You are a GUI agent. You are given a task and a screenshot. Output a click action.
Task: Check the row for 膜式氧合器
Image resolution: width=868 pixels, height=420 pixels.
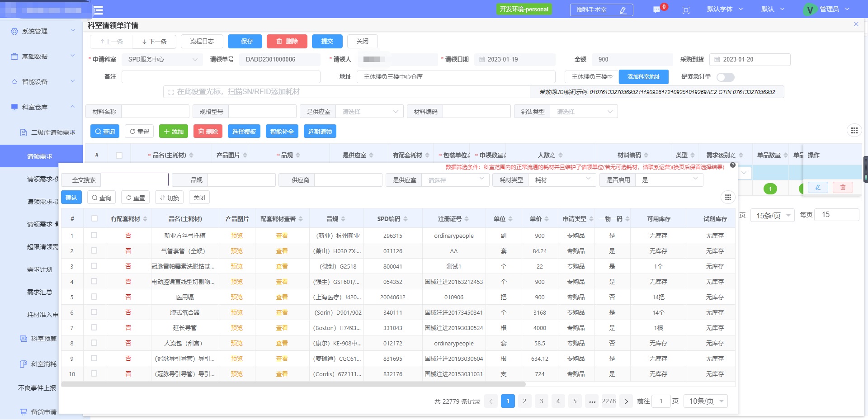pos(94,312)
